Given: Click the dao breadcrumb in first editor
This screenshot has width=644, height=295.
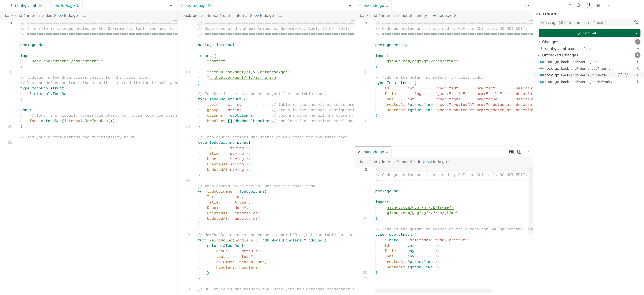Looking at the screenshot, I should [x=49, y=15].
